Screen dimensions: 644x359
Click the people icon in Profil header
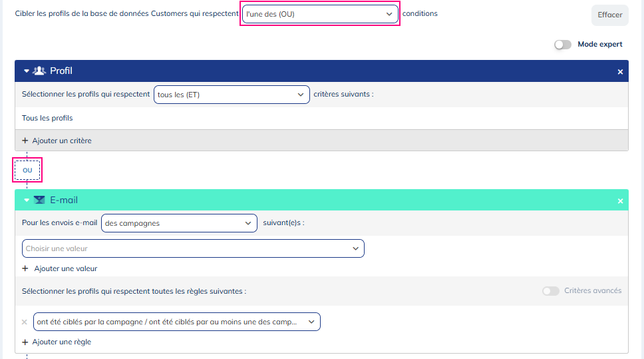click(x=39, y=71)
